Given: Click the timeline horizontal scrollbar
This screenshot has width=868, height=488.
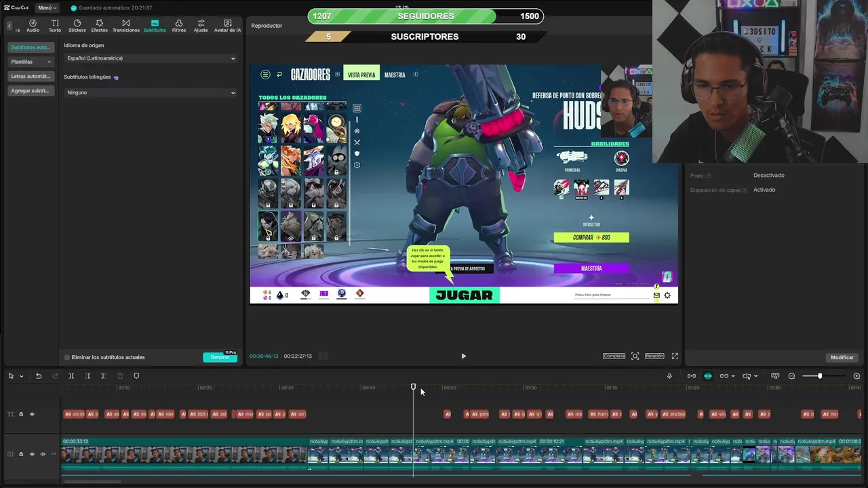Looking at the screenshot, I should pyautogui.click(x=92, y=482).
